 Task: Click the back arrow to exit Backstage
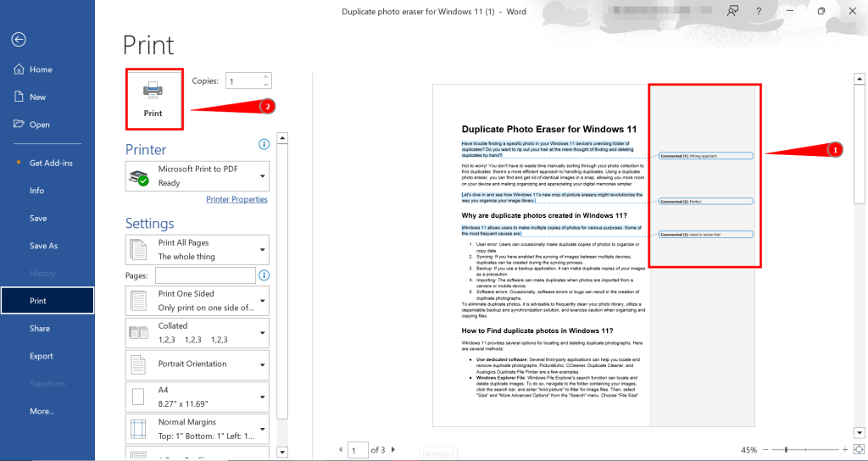click(19, 39)
